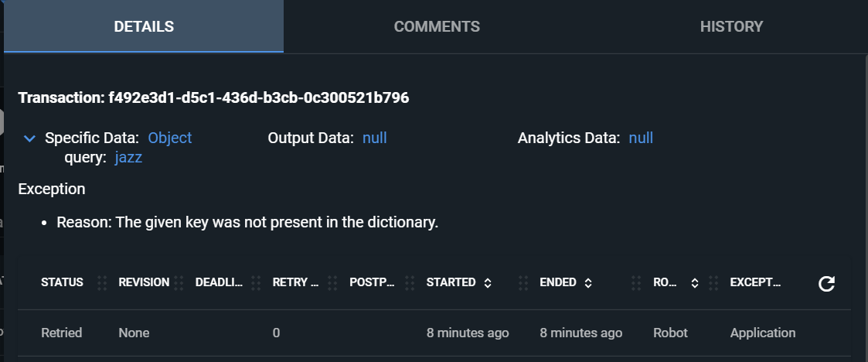
Task: Click the Output Data null value
Action: (374, 138)
